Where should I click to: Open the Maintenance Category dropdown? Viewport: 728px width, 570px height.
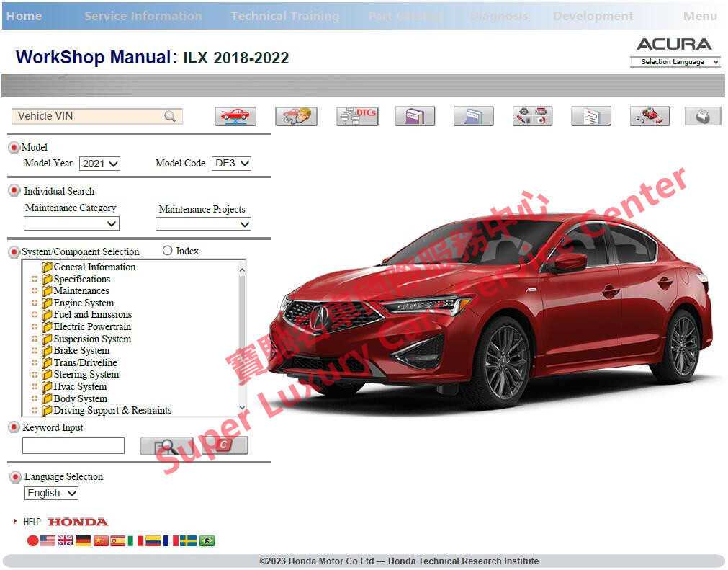click(71, 223)
